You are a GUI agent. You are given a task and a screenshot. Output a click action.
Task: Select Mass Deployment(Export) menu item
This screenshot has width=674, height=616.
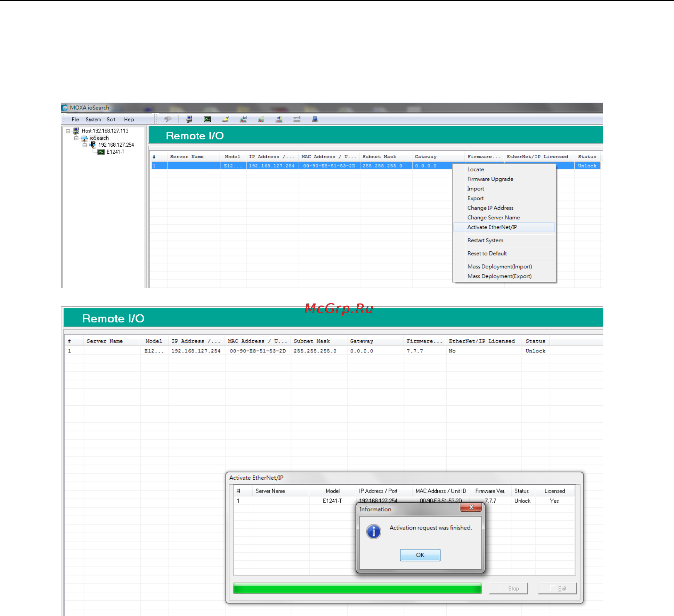504,276
